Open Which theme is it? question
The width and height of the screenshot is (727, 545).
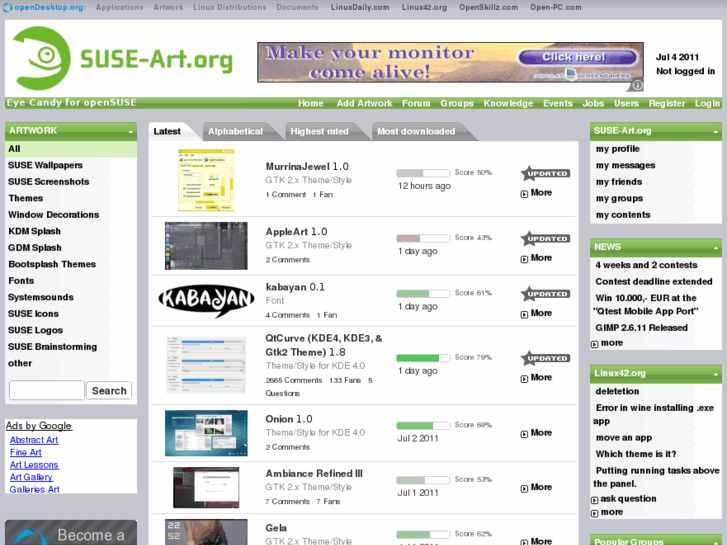point(636,454)
